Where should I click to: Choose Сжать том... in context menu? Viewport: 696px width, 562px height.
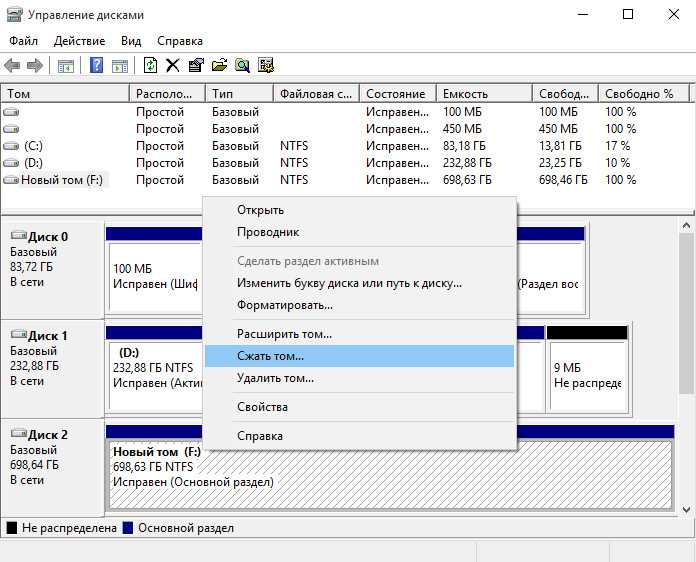tap(360, 356)
